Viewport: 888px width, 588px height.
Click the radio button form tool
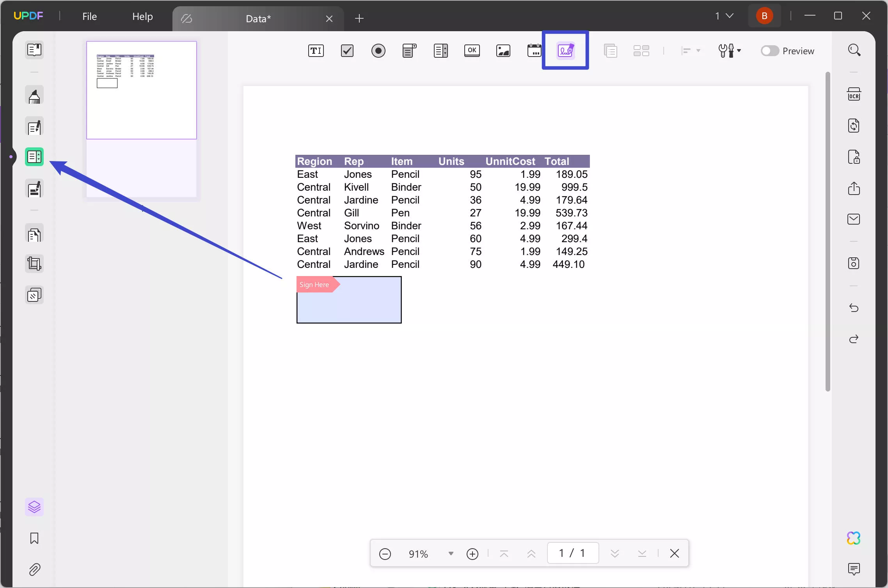coord(379,51)
